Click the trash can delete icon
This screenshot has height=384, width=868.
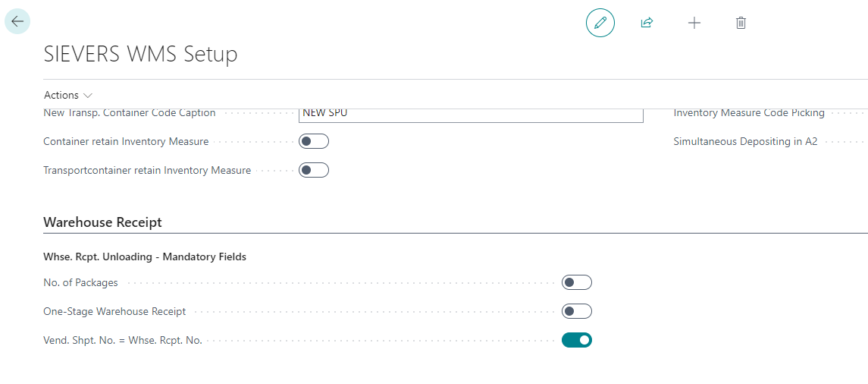[741, 23]
